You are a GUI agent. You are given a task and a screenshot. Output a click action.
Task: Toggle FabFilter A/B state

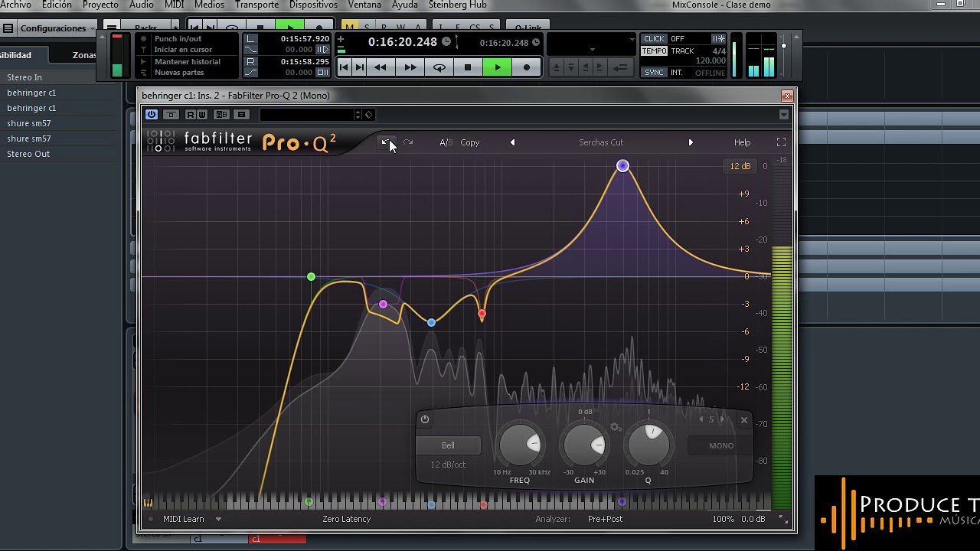[446, 142]
